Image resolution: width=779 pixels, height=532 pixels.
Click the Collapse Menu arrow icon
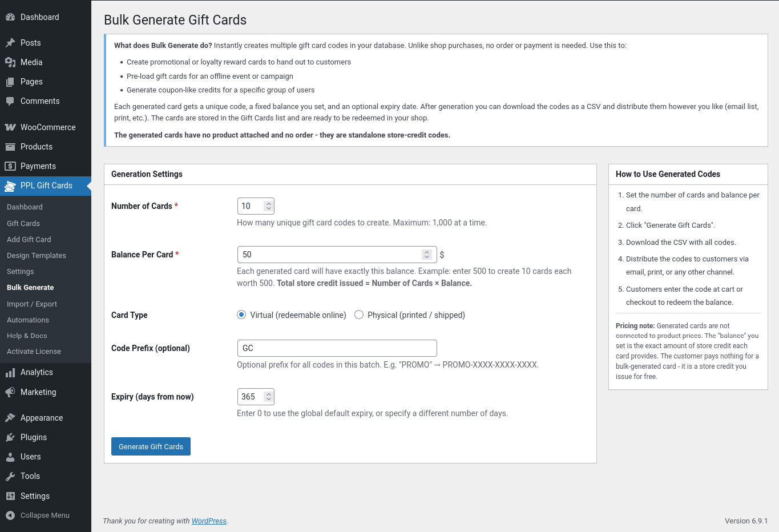(10, 515)
